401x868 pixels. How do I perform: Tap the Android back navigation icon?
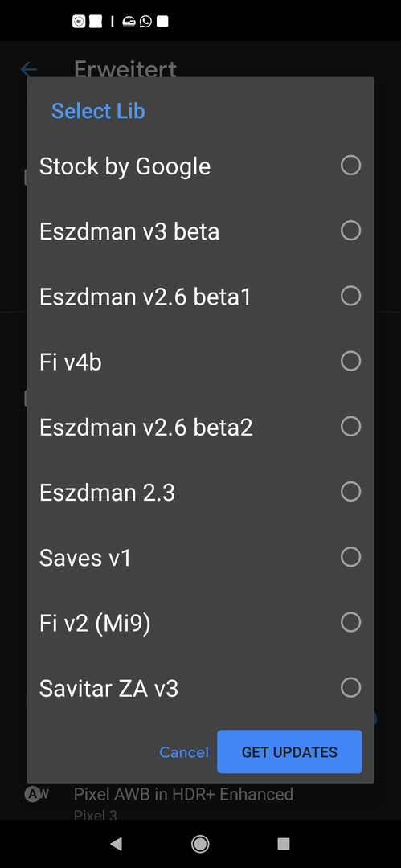pyautogui.click(x=116, y=844)
